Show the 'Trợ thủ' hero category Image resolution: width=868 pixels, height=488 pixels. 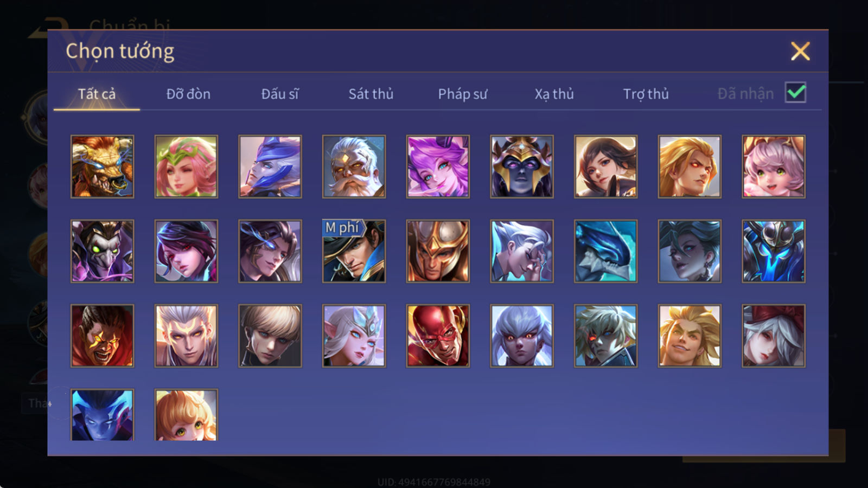tap(646, 94)
